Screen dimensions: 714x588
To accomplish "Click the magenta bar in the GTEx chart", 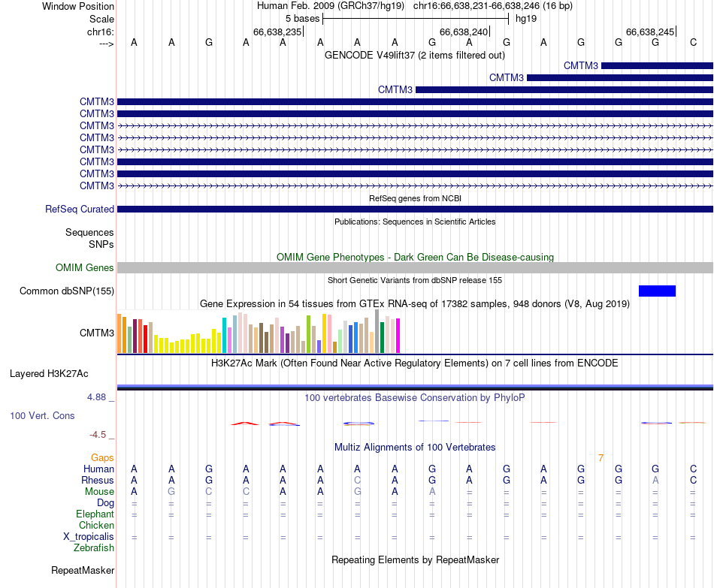I will 398,336.
